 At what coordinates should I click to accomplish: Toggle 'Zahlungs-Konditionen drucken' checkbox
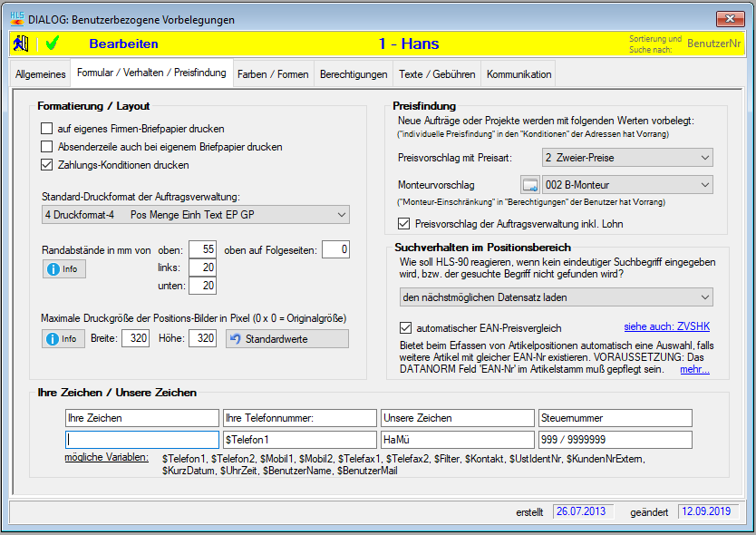click(x=48, y=165)
